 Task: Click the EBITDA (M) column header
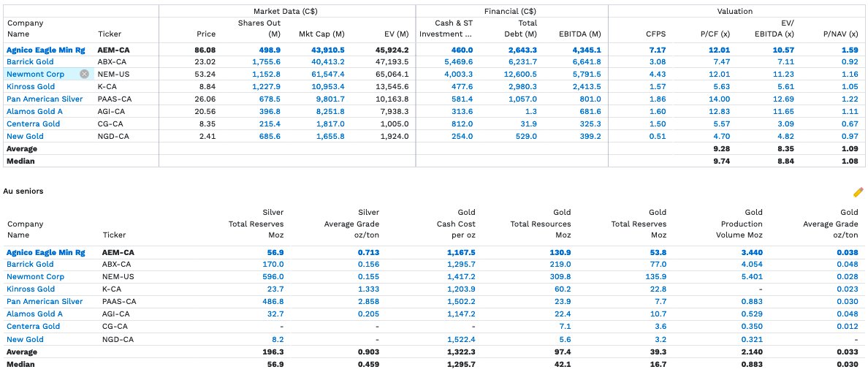tap(580, 34)
